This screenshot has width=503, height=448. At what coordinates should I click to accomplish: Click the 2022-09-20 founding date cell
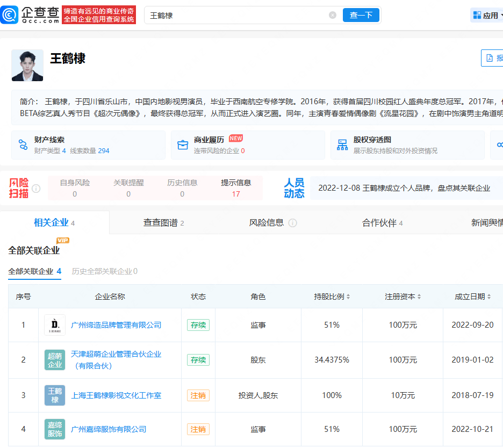pos(472,325)
